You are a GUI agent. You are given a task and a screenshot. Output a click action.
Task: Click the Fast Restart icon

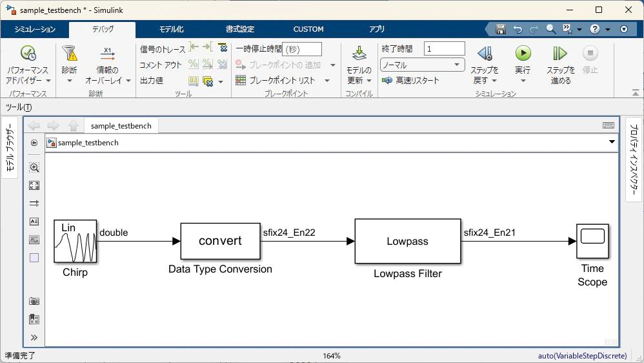387,80
